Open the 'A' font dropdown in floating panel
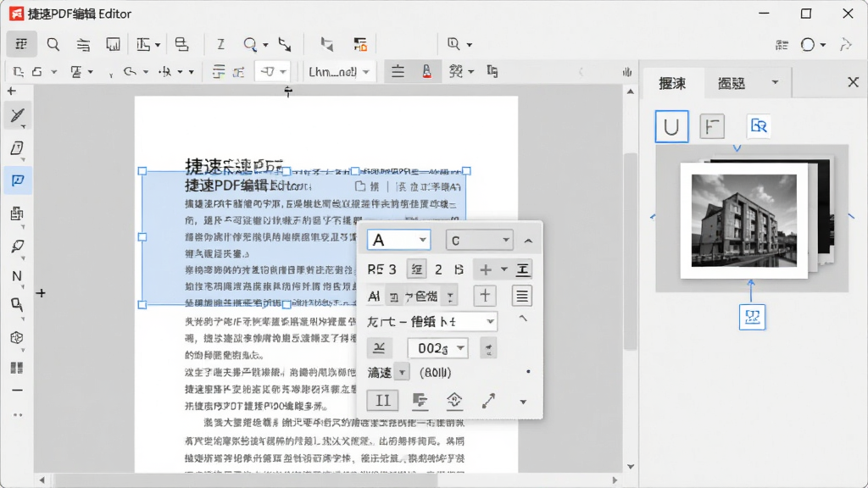The image size is (868, 488). [398, 240]
